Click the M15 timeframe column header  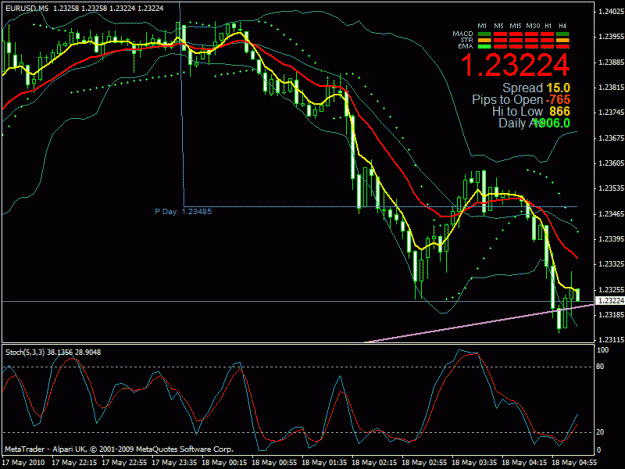515,26
